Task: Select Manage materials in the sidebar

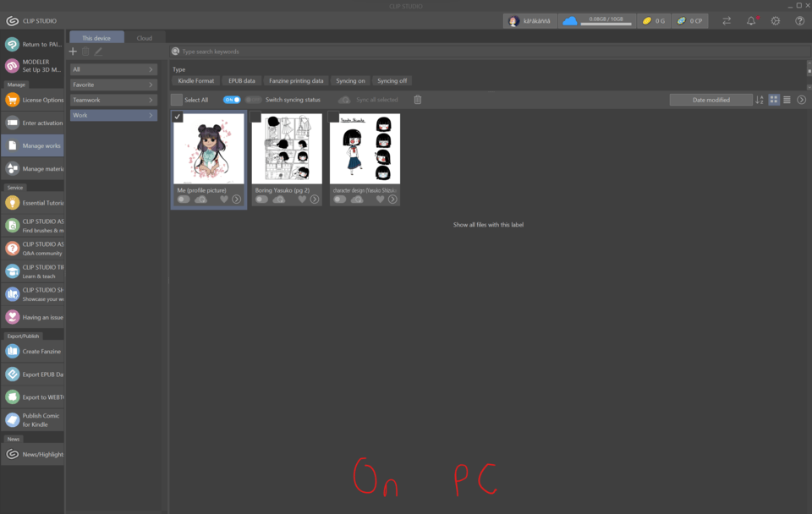Action: (x=33, y=167)
